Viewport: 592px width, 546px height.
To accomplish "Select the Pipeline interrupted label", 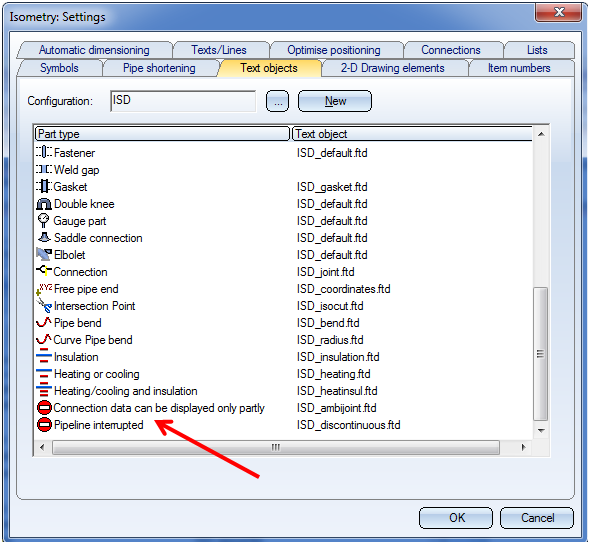I will 99,425.
